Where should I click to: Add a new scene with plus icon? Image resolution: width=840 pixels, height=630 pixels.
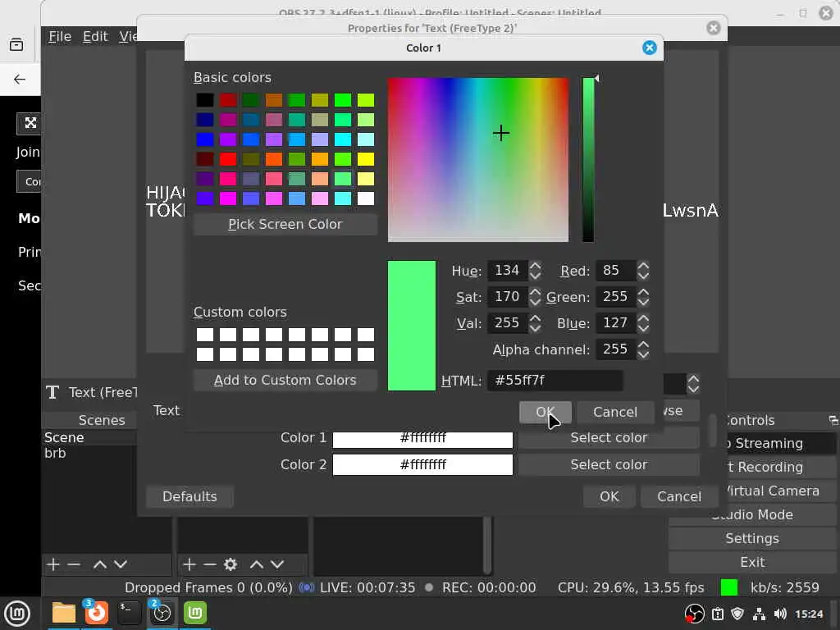(x=53, y=564)
